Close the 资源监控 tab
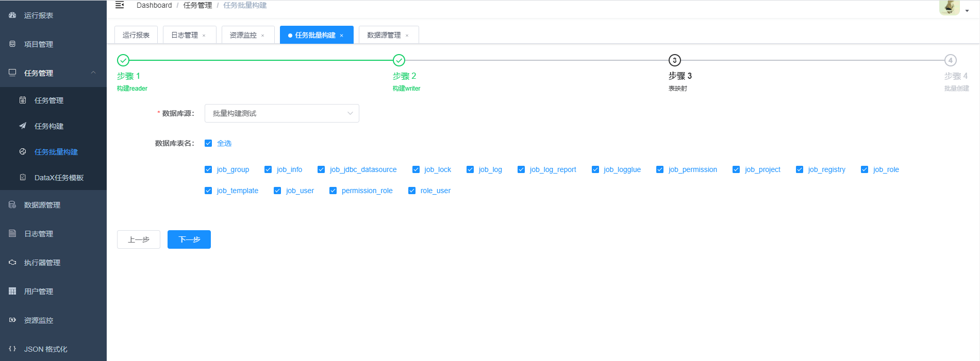Image resolution: width=980 pixels, height=361 pixels. click(263, 36)
